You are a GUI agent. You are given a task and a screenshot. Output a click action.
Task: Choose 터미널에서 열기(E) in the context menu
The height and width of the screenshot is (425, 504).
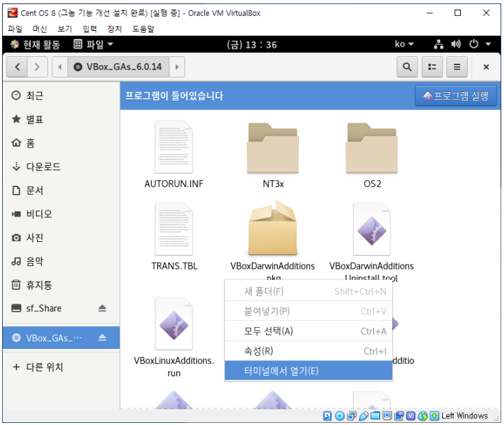[309, 371]
